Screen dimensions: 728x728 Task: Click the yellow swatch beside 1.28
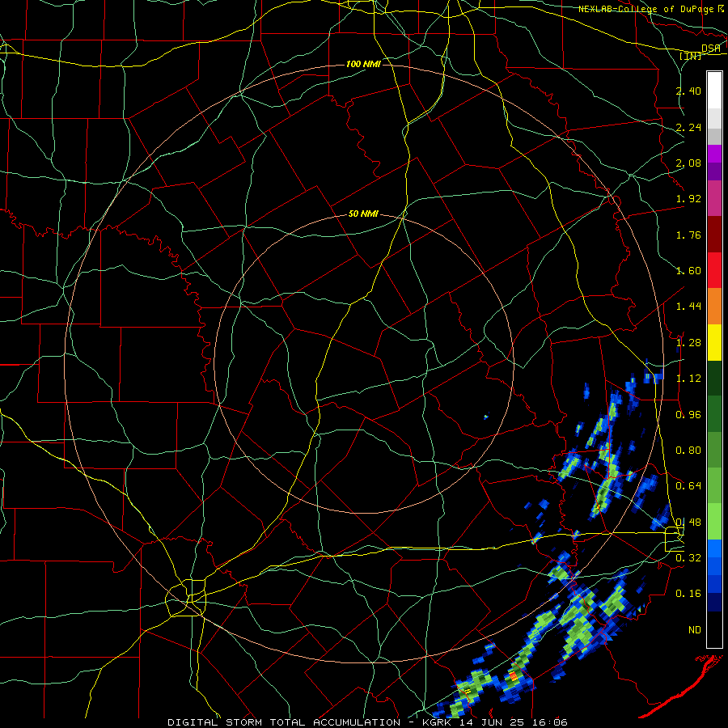[714, 342]
